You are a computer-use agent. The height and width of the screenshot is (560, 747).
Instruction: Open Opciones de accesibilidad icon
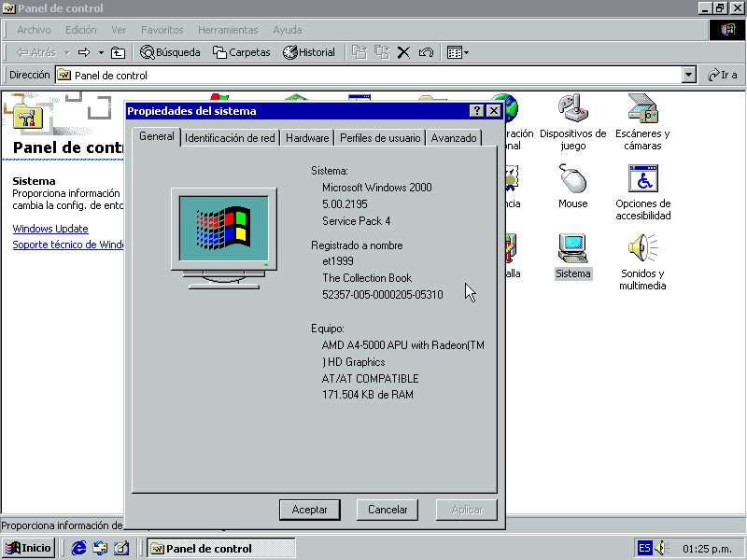(x=642, y=192)
